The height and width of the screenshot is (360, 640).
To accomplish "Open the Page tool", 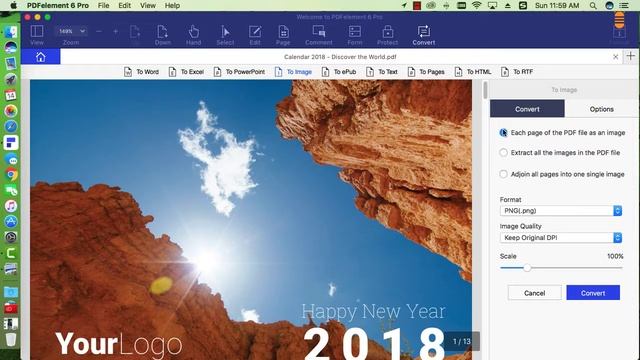I will tap(283, 35).
